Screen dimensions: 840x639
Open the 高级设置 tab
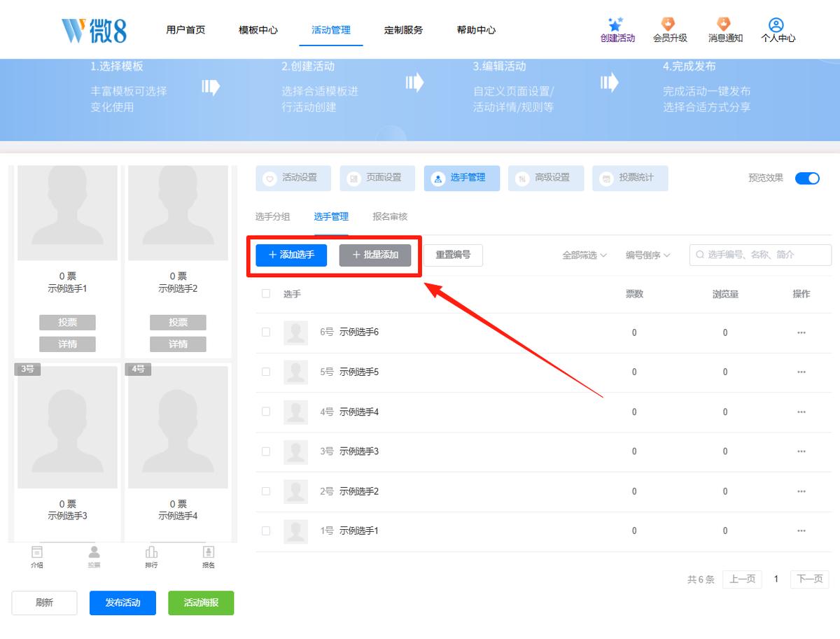[546, 178]
